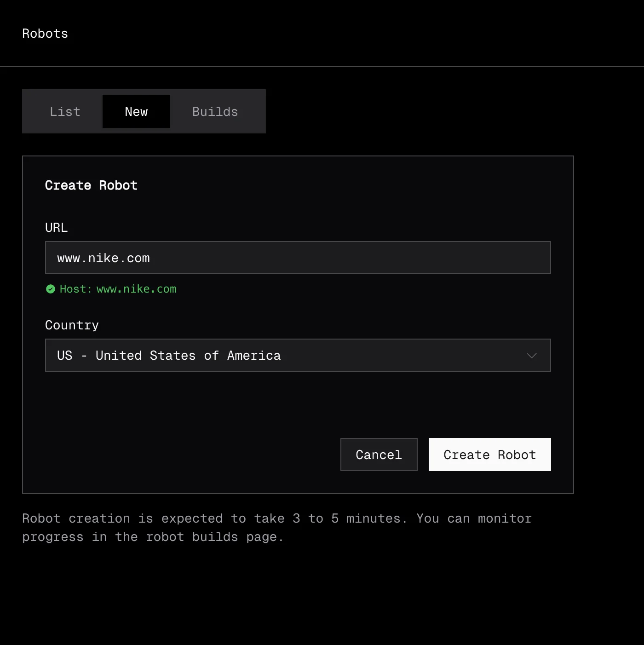Viewport: 644px width, 645px height.
Task: Expand the Country dropdown chevron arrow
Action: tap(531, 356)
